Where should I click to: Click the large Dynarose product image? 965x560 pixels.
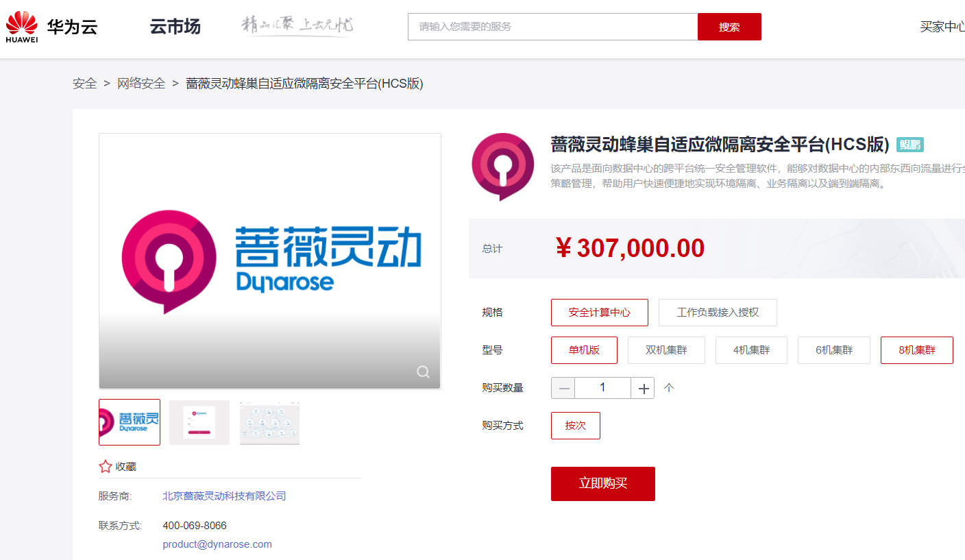click(x=270, y=261)
